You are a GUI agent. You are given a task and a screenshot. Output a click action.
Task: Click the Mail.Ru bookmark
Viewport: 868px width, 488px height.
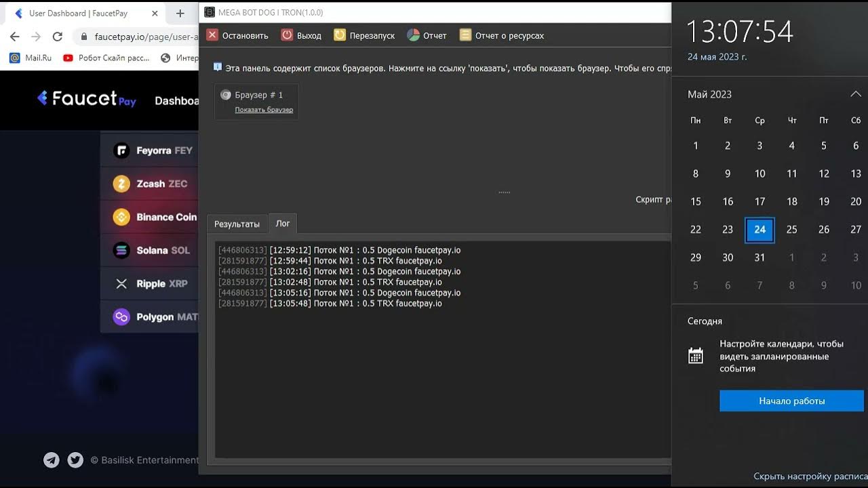click(31, 58)
